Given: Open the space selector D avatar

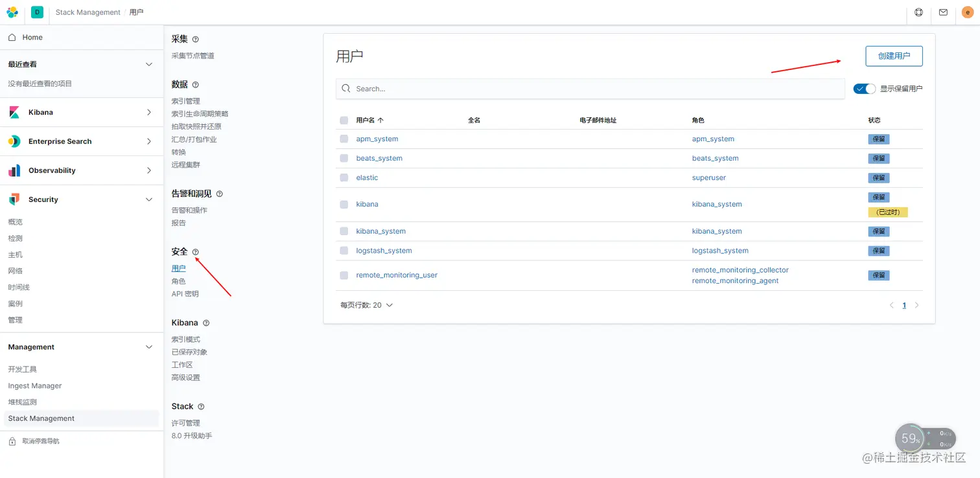Looking at the screenshot, I should pyautogui.click(x=37, y=12).
